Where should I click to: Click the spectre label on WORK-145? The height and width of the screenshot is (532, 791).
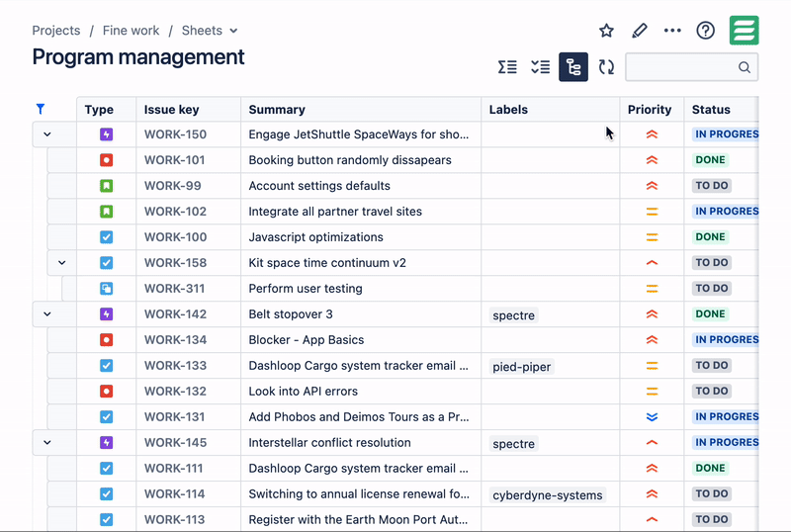point(513,444)
